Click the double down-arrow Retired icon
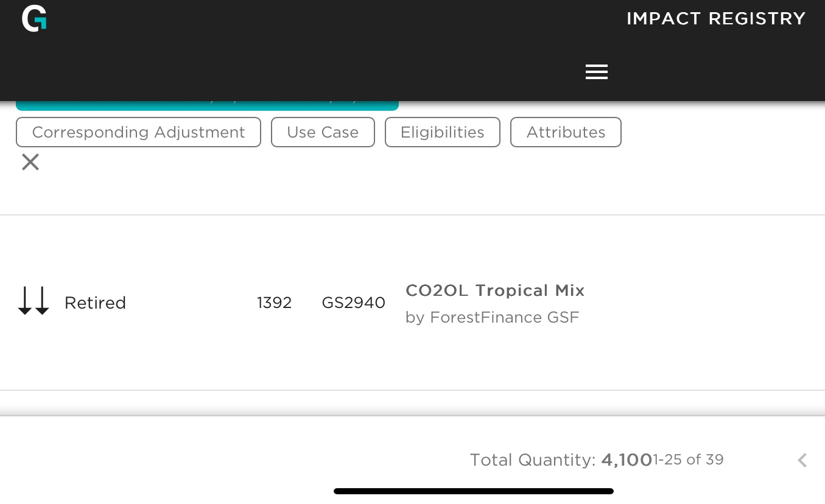825x504 pixels. 33,302
